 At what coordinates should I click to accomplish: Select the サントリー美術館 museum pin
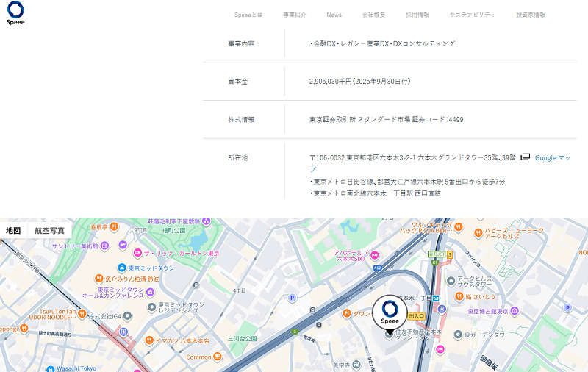pos(104,246)
